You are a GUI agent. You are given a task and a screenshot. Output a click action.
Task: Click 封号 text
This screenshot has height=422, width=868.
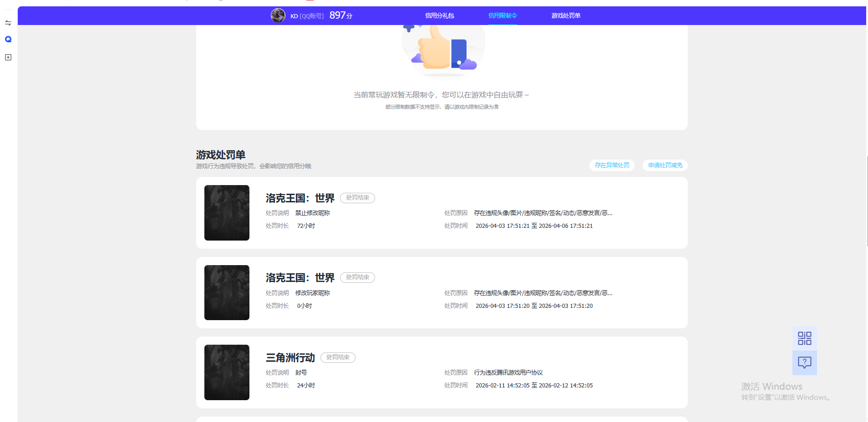tap(301, 372)
